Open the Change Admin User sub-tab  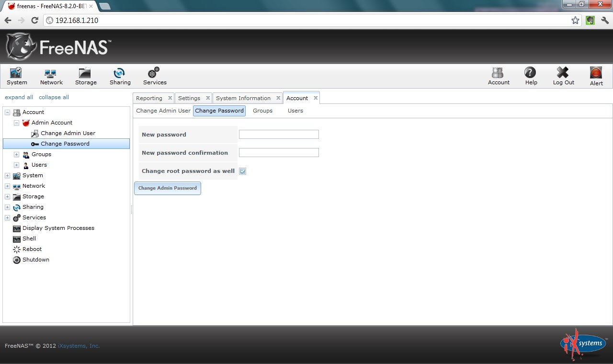pyautogui.click(x=163, y=111)
